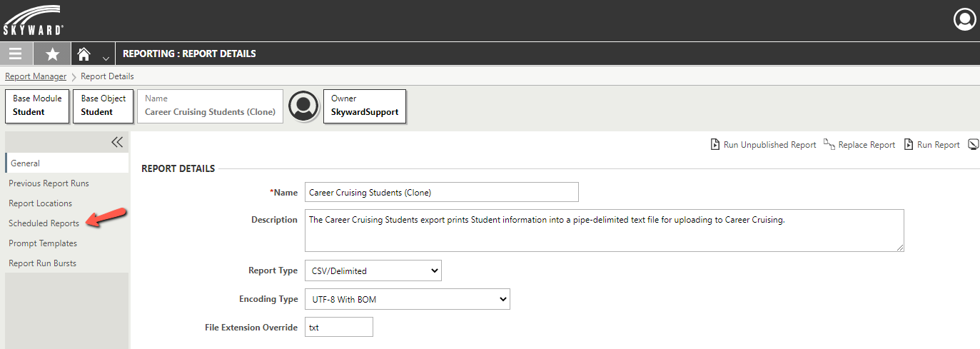Collapse the left sidebar panel
This screenshot has height=349, width=980.
point(117,142)
